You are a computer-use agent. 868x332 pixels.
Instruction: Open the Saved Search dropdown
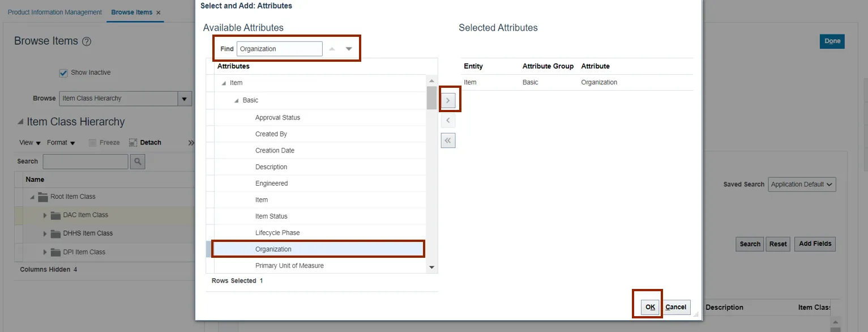tap(802, 184)
